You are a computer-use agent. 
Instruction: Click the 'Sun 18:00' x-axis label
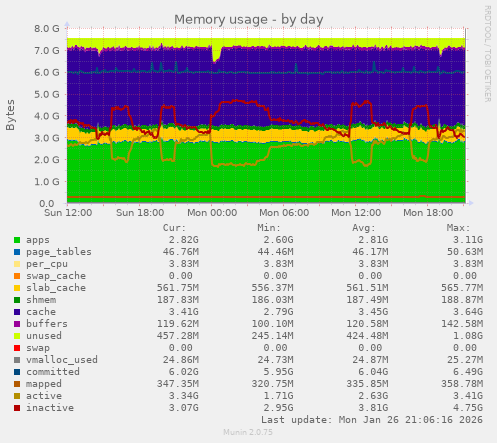(x=140, y=213)
